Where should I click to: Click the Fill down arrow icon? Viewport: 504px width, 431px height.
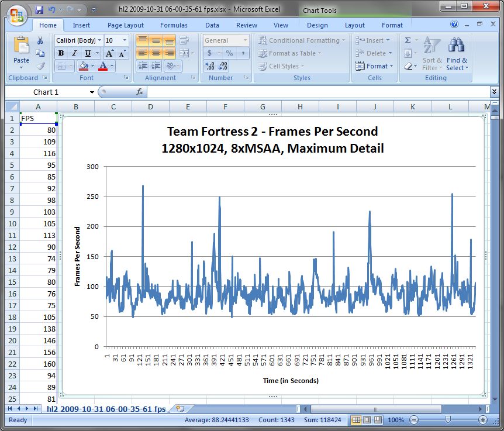(408, 53)
